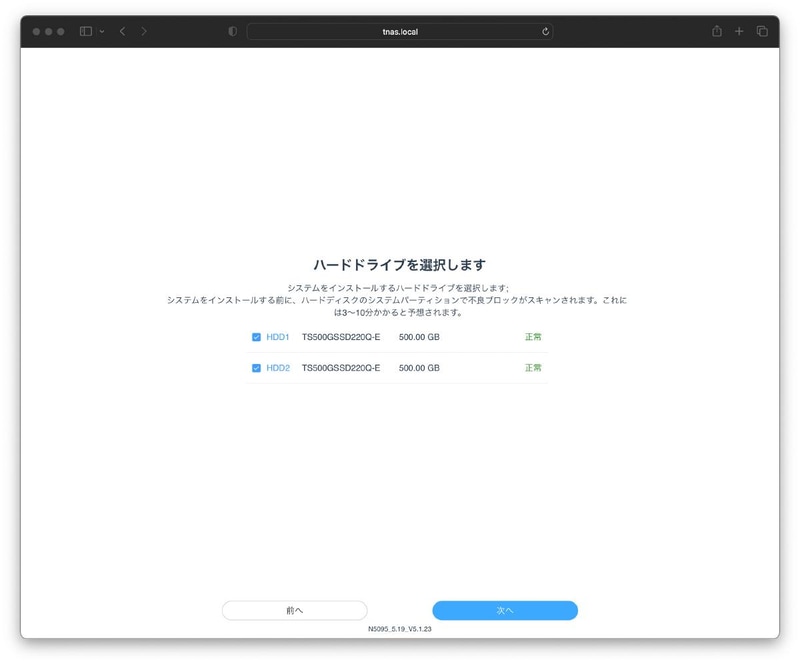Click the privacy shield icon
The width and height of the screenshot is (800, 664).
(x=232, y=31)
